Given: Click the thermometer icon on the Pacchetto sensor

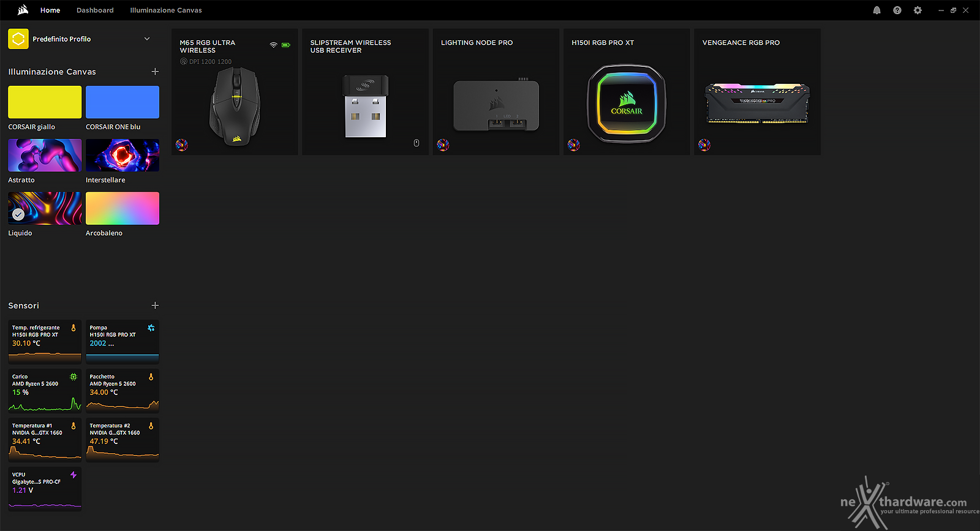Looking at the screenshot, I should pyautogui.click(x=151, y=377).
